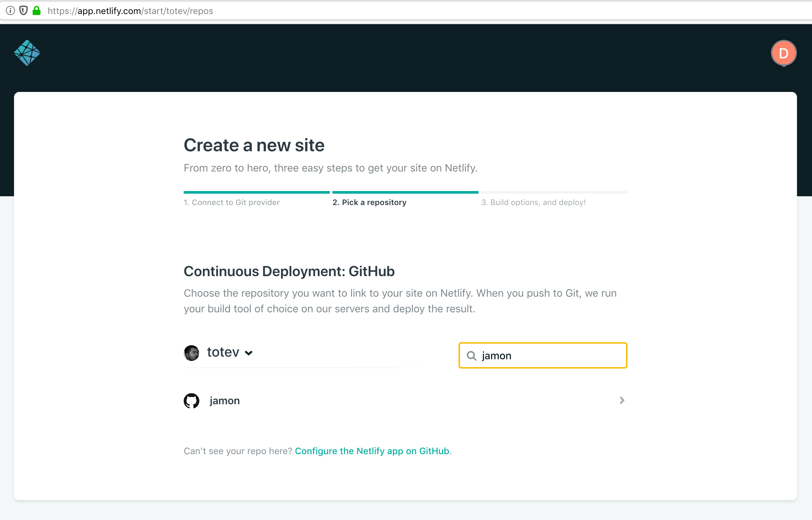Open the user avatar D menu
Viewport: 812px width, 520px height.
click(784, 53)
